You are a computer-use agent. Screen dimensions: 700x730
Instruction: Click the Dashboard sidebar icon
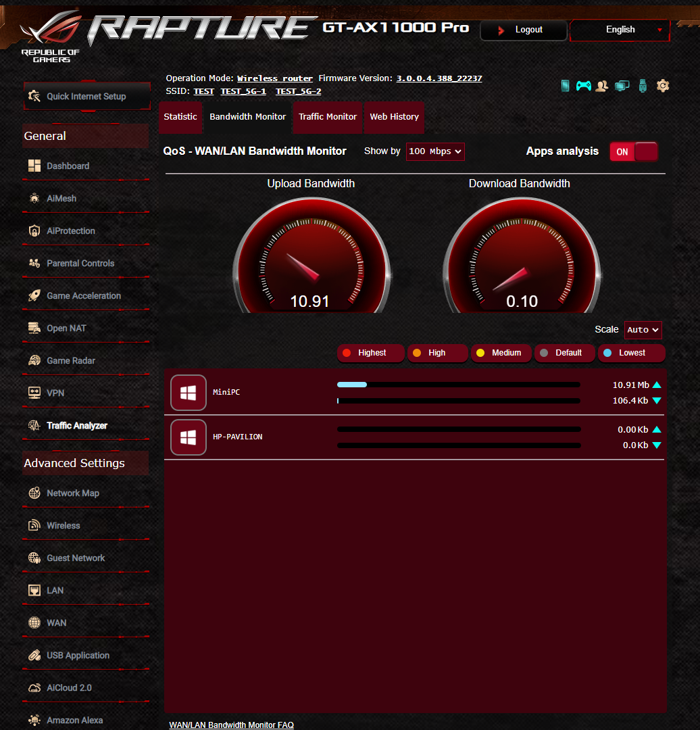coord(34,166)
